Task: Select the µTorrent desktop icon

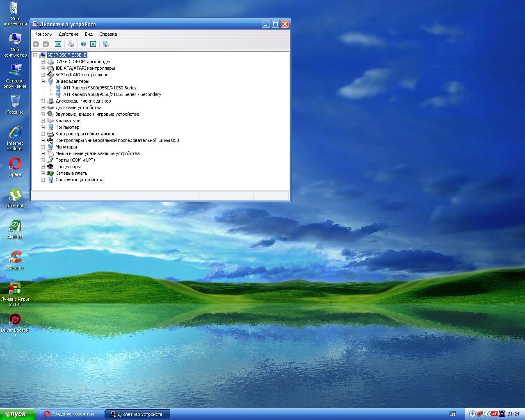Action: pos(15,195)
